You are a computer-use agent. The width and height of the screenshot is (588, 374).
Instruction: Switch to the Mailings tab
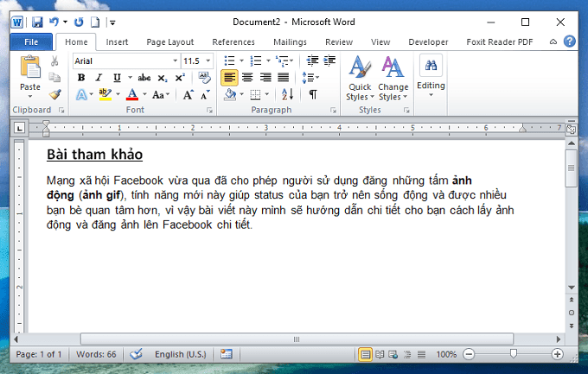(290, 42)
